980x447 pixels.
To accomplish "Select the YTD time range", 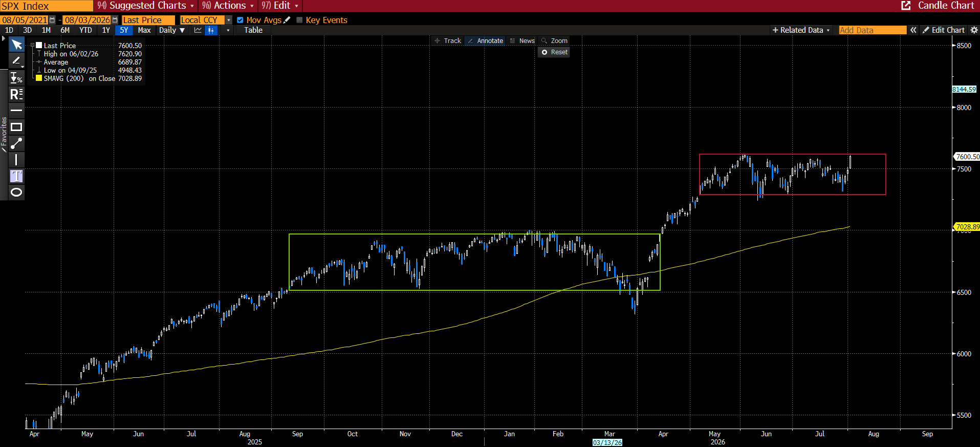I will (85, 30).
